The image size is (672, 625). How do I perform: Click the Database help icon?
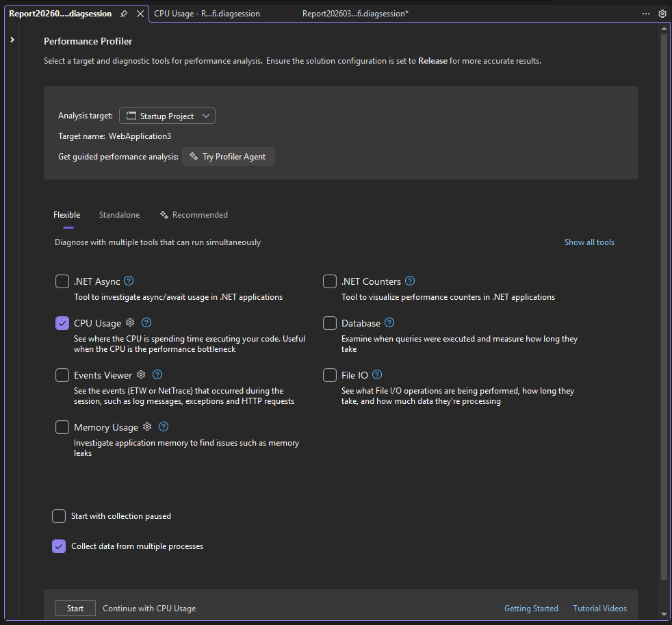coord(388,322)
